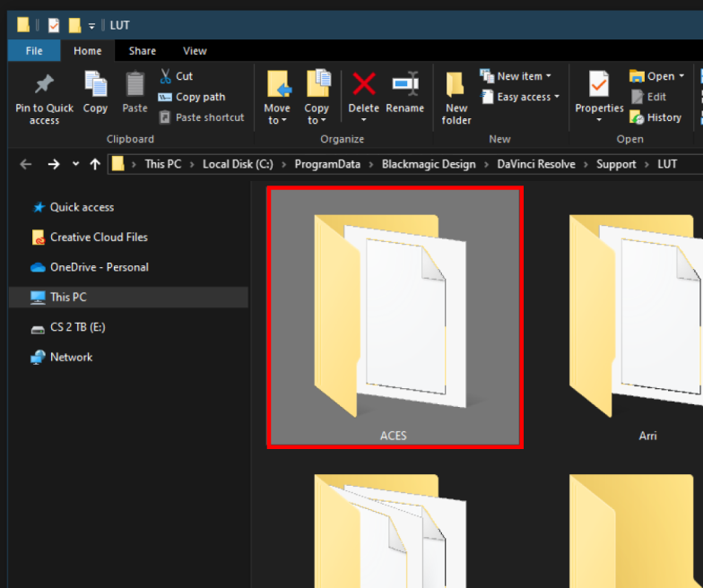703x588 pixels.
Task: Rename the selected folder via ribbon
Action: (405, 85)
